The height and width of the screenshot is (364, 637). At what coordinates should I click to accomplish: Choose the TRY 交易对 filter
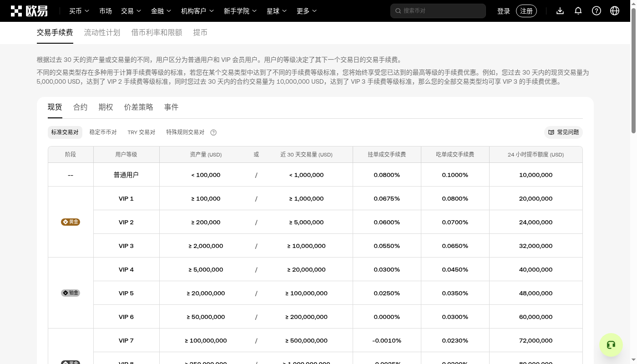142,132
